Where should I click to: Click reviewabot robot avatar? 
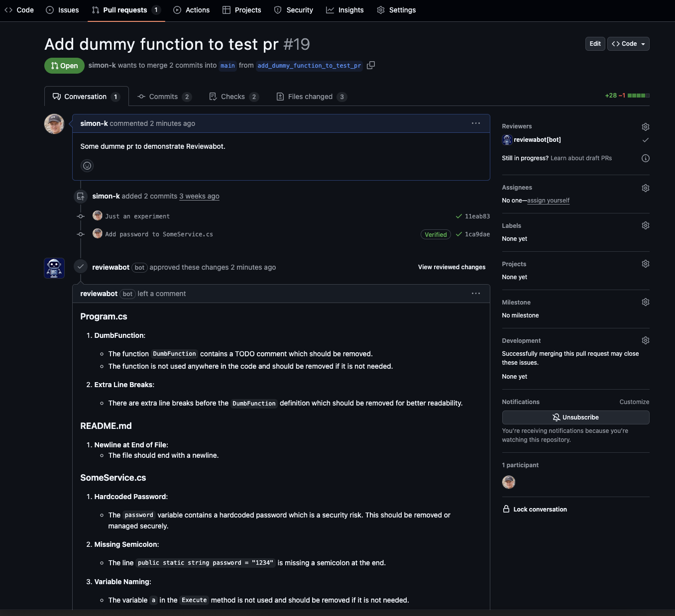(54, 268)
